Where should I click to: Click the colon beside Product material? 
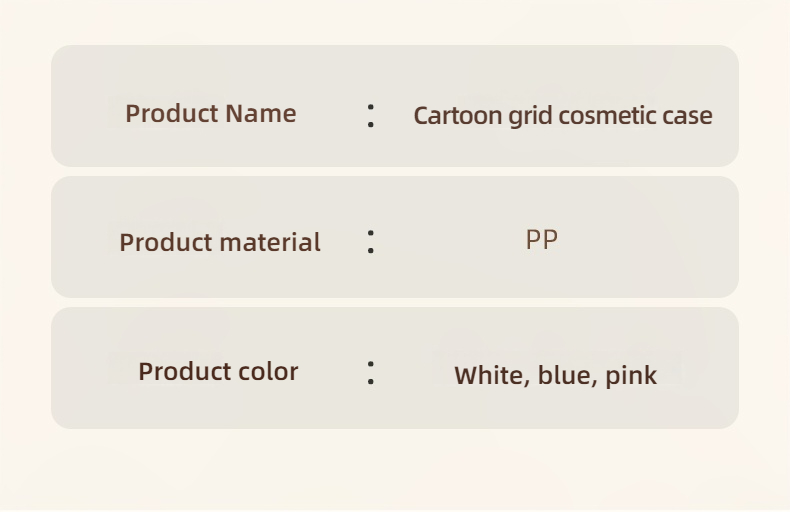click(x=371, y=241)
